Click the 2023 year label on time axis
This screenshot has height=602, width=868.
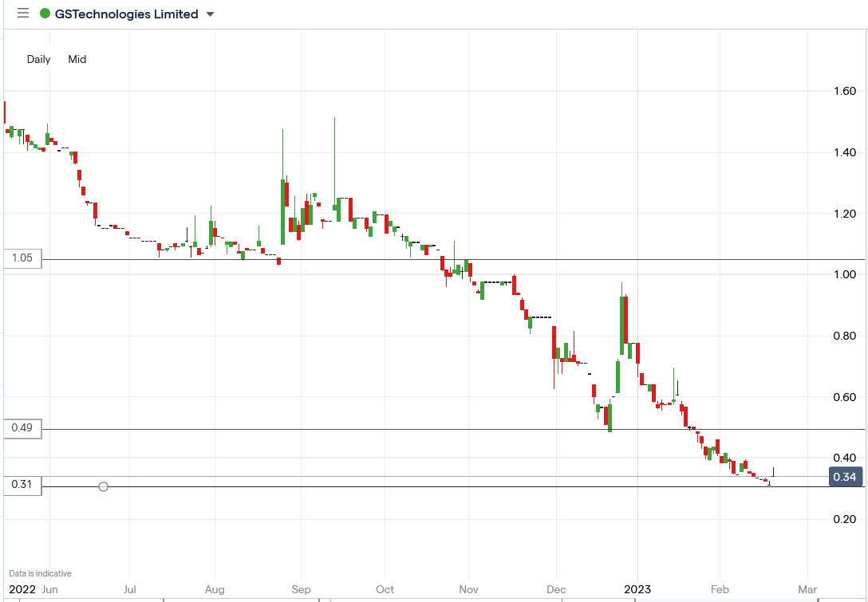[638, 589]
